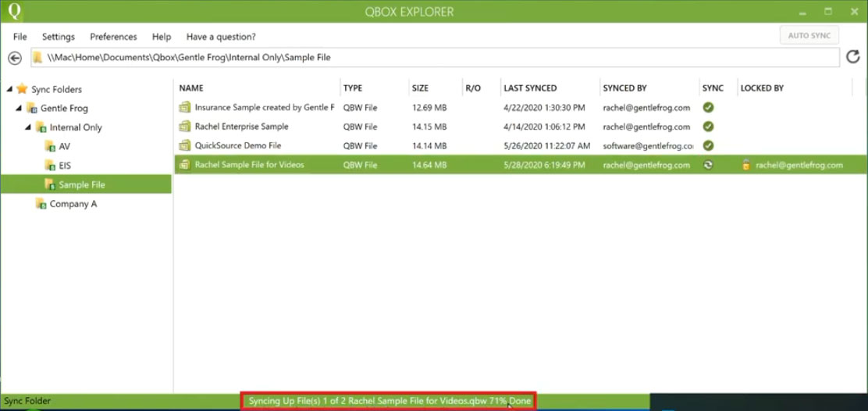Select Company A in the folder tree
Image resolution: width=868 pixels, height=411 pixels.
73,204
